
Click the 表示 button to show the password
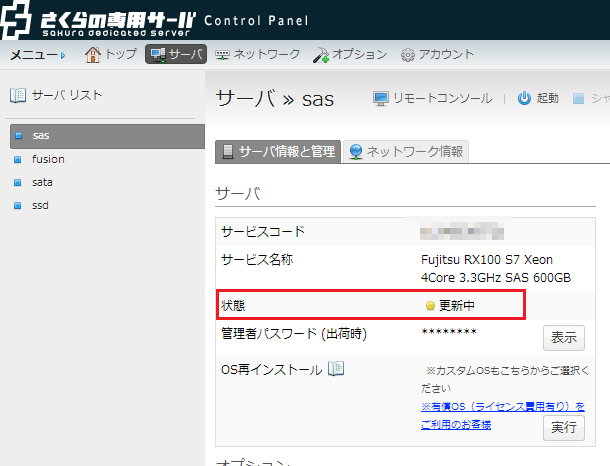coord(563,337)
